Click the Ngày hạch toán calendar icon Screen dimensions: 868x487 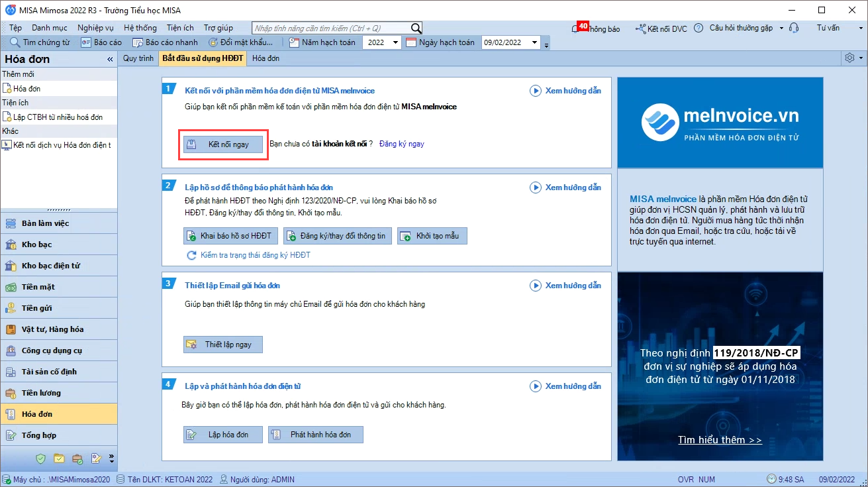click(410, 42)
